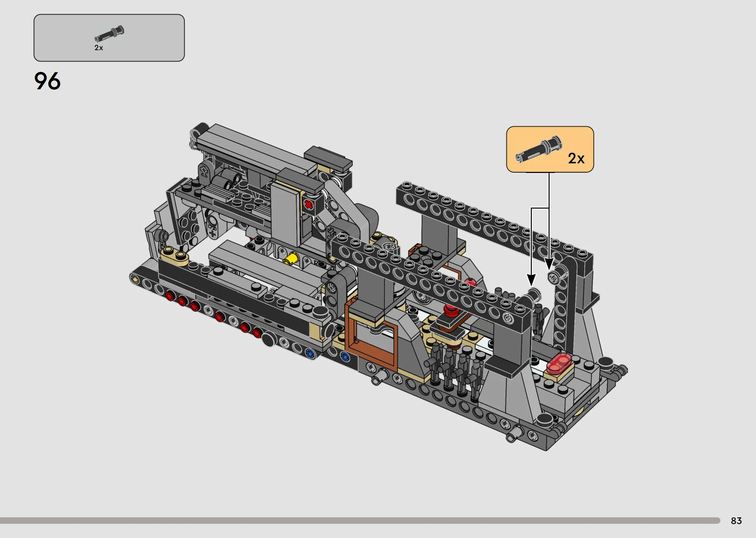The height and width of the screenshot is (538, 756).
Task: Click the axle pin image in the gray parts box
Action: [x=109, y=34]
